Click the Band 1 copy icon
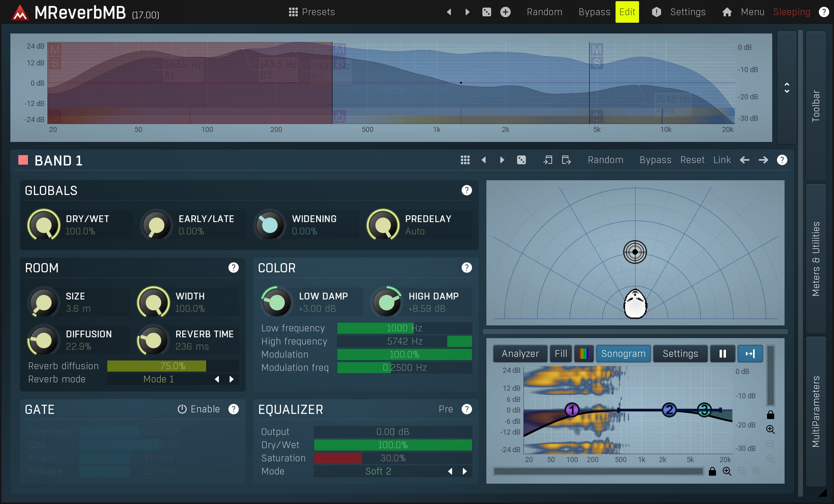Viewport: 834px width, 504px height. [x=548, y=160]
